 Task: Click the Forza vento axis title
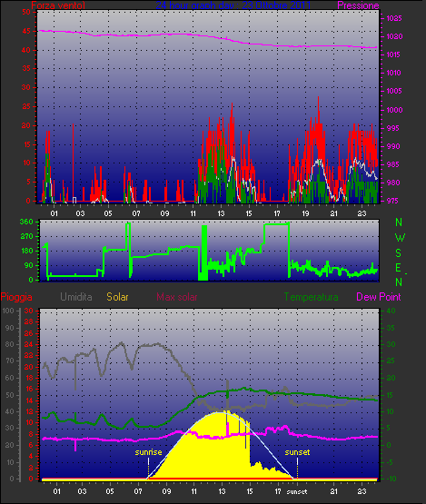pos(58,5)
